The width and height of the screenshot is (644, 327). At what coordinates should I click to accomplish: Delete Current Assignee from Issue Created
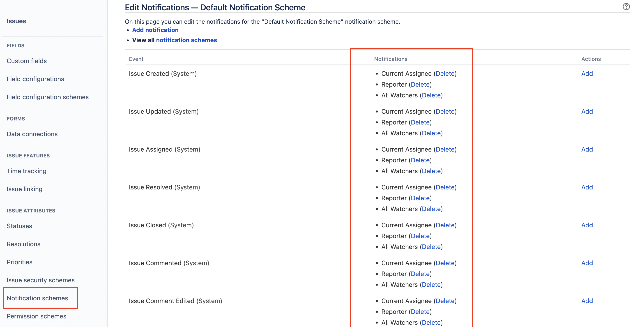(x=445, y=74)
